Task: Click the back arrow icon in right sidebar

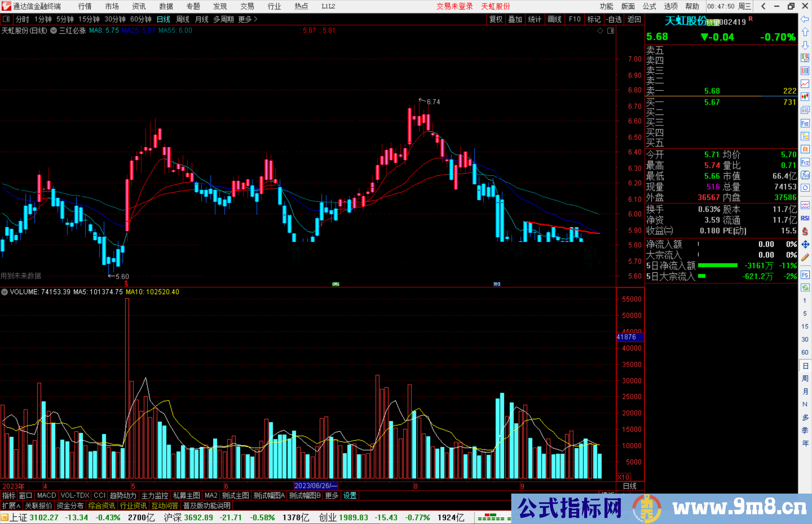Action: [x=805, y=19]
